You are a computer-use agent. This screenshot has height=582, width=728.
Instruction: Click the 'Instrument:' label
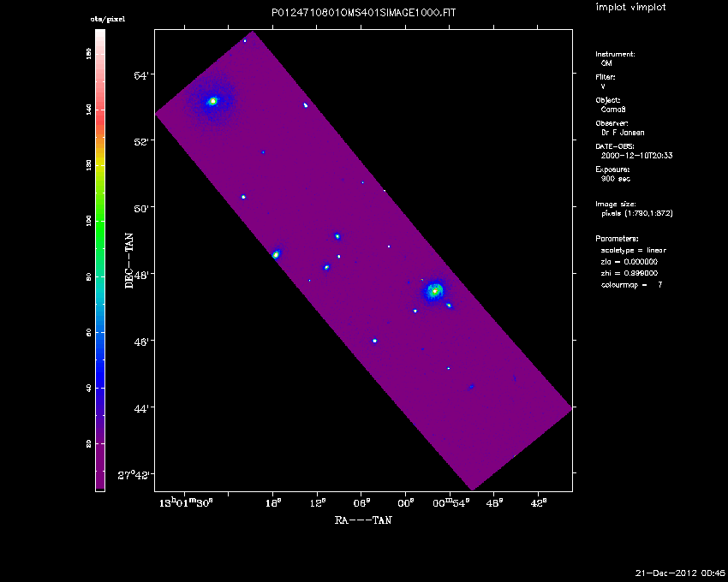point(615,54)
